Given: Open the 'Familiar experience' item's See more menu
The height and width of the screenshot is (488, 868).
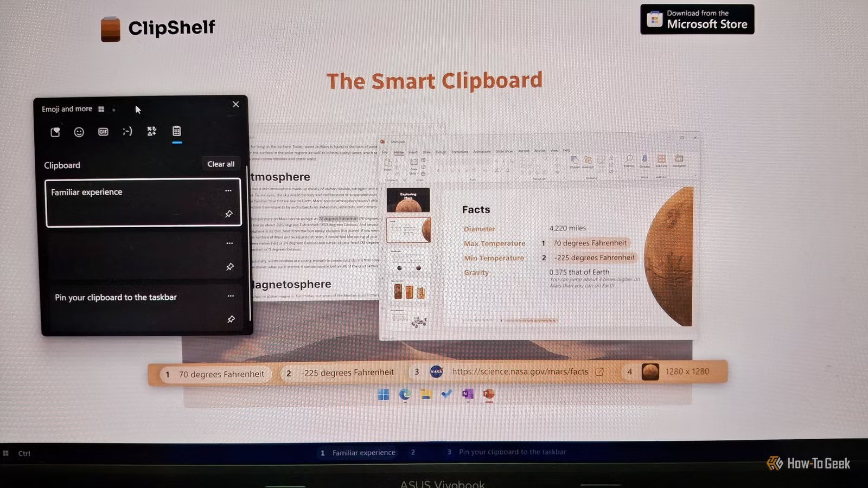Looking at the screenshot, I should [228, 191].
